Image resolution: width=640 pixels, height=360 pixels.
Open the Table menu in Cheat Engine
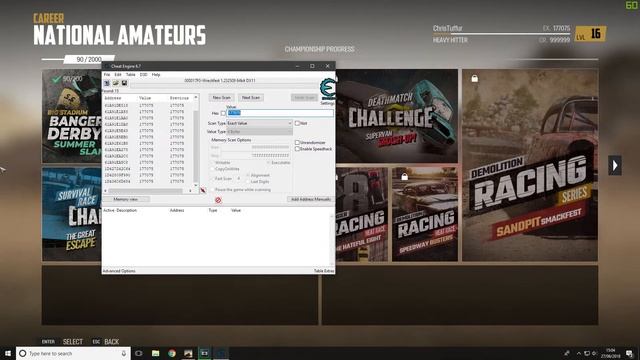(x=131, y=75)
